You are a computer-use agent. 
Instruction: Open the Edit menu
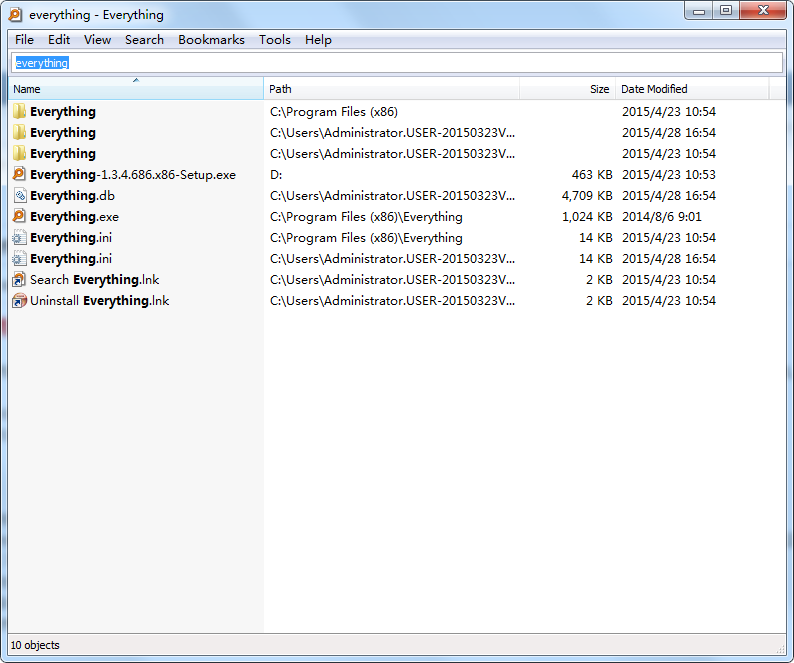59,40
